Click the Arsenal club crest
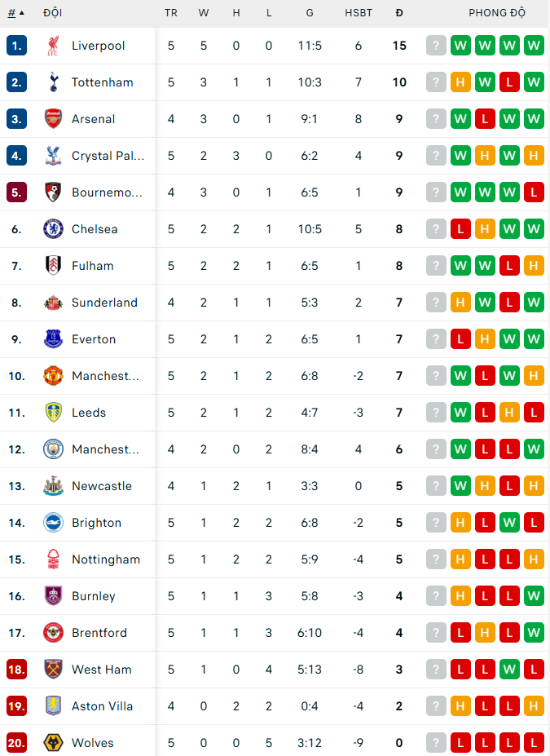The height and width of the screenshot is (756, 550). pos(53,118)
